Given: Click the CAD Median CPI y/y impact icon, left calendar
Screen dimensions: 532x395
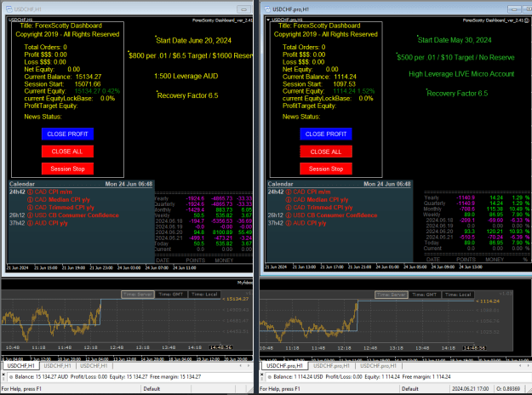Looking at the screenshot, I should point(30,200).
